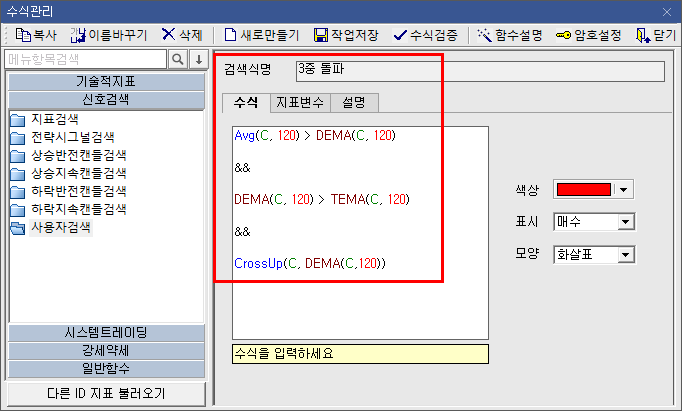
Task: Save work with 작업저장 disk icon
Action: pyautogui.click(x=321, y=35)
